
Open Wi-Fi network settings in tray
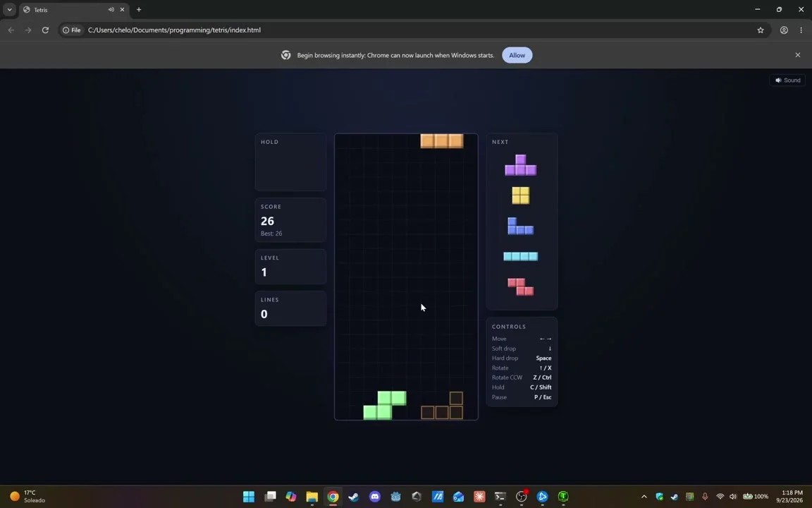[720, 497]
